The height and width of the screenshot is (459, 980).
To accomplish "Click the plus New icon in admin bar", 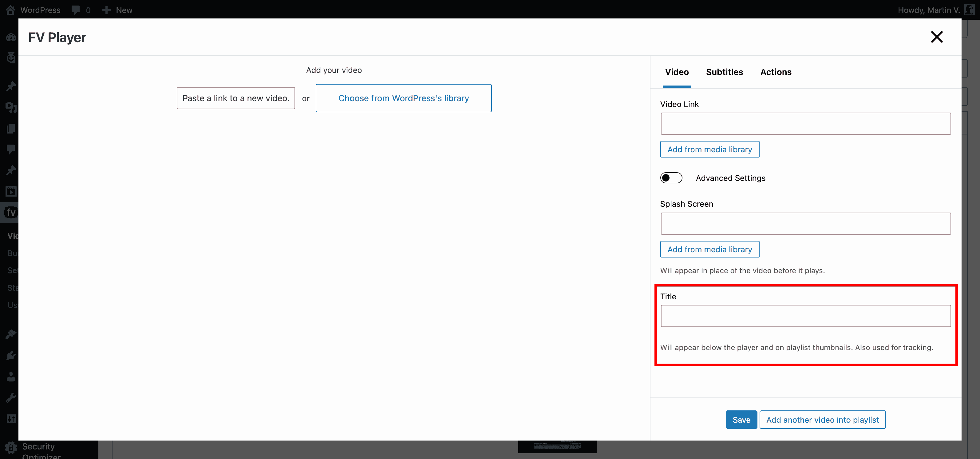I will pos(107,10).
